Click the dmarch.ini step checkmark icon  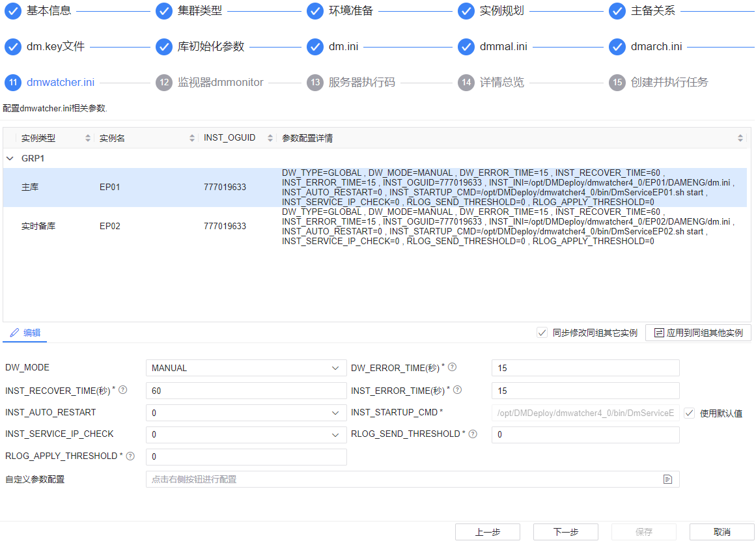[x=617, y=47]
